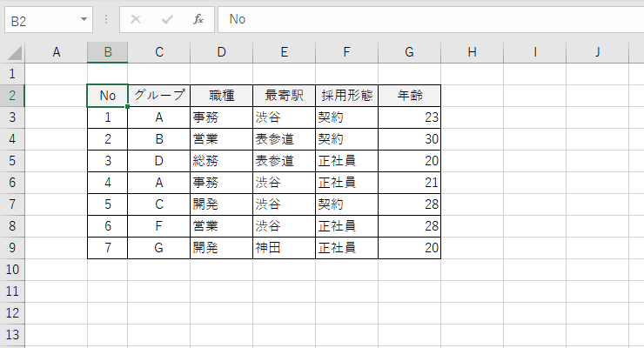644x348 pixels.
Task: Click the Cancel (X) formula bar icon
Action: pos(136,19)
